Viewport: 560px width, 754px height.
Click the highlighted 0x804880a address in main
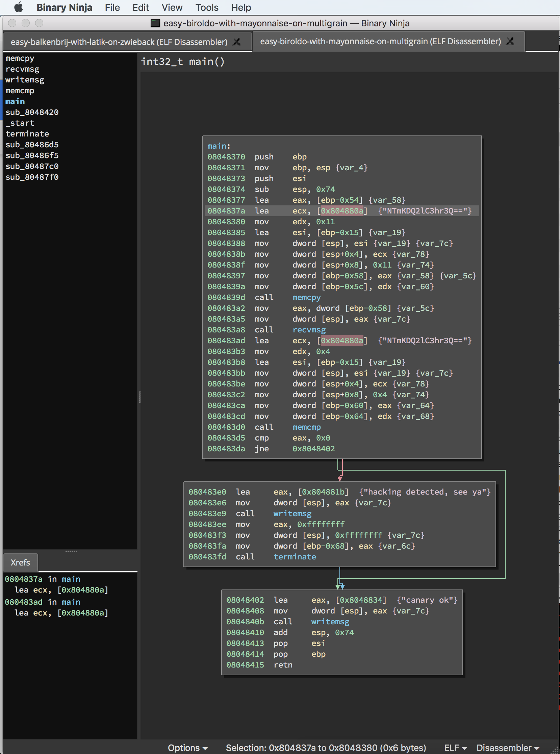[x=343, y=211]
